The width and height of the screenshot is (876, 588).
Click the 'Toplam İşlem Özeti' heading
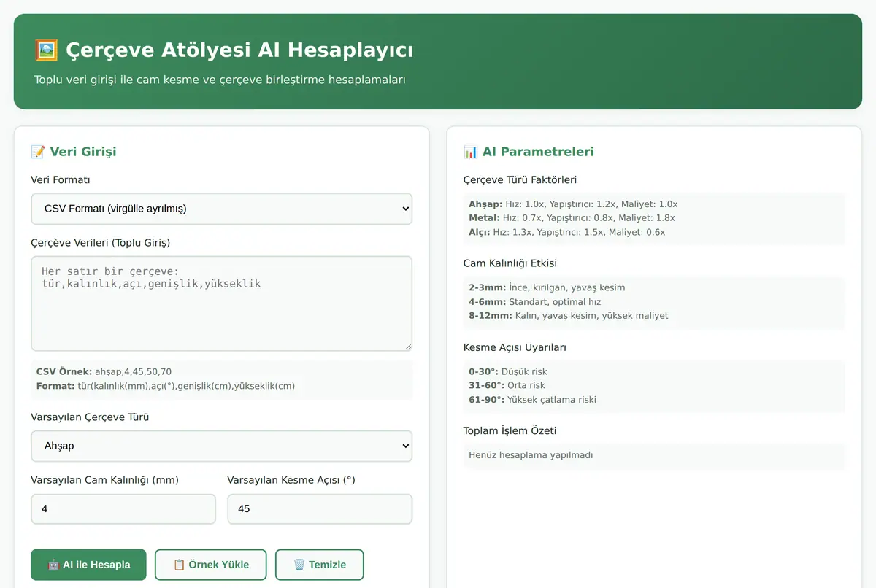coord(510,430)
